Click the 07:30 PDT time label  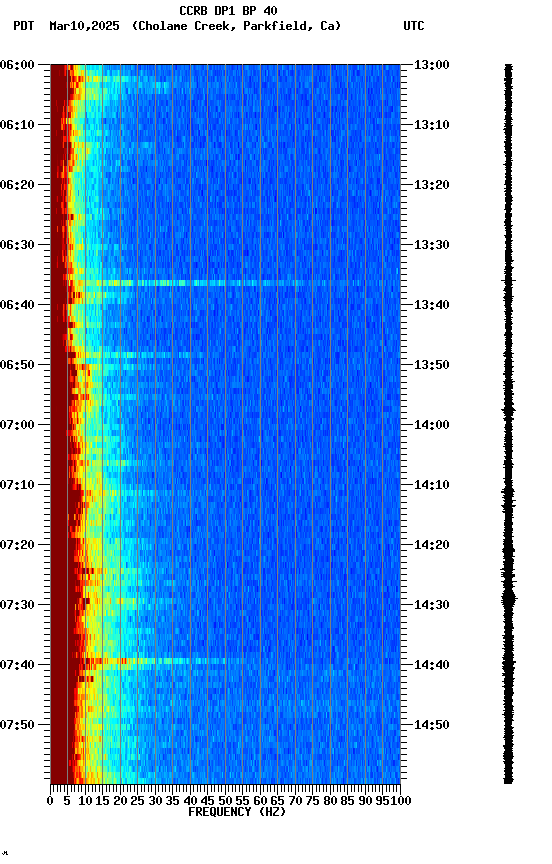point(17,605)
